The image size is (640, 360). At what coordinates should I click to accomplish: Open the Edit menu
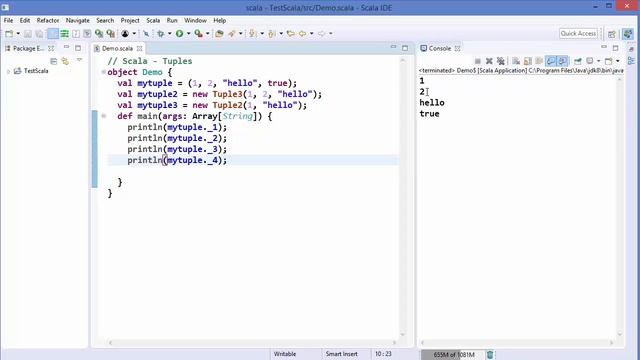point(24,20)
